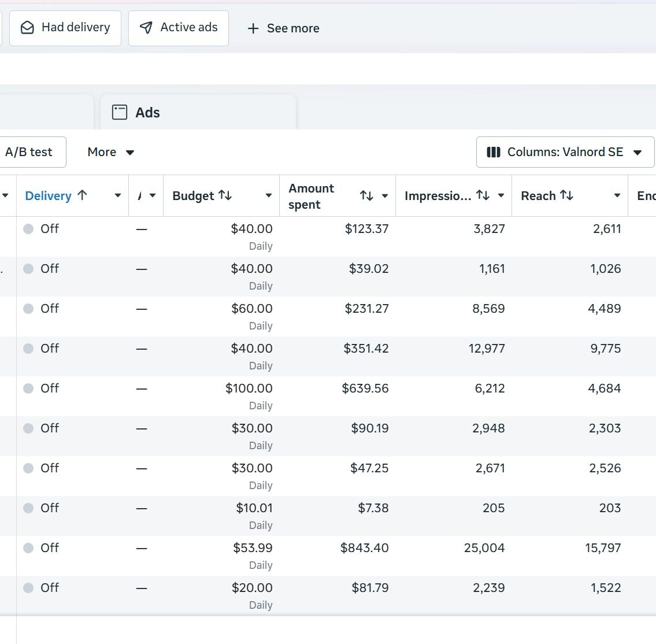Viewport: 656px width, 644px height.
Task: Click the $843.40 amount spent value
Action: click(x=364, y=548)
